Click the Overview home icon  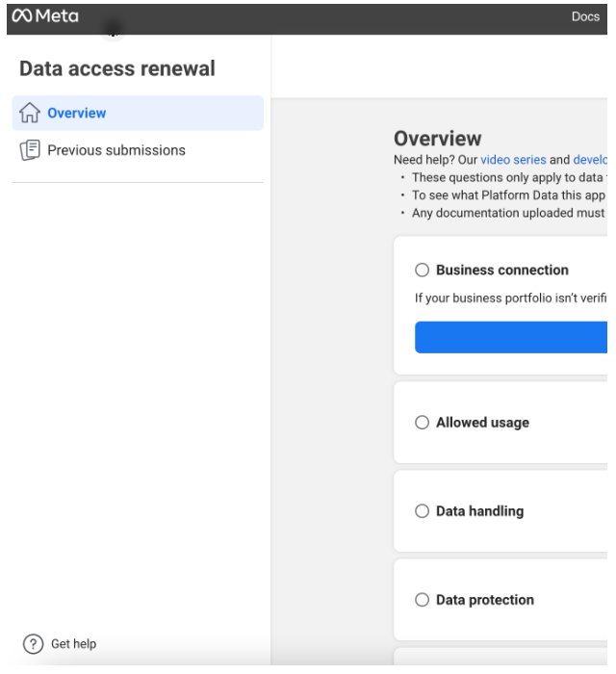30,113
